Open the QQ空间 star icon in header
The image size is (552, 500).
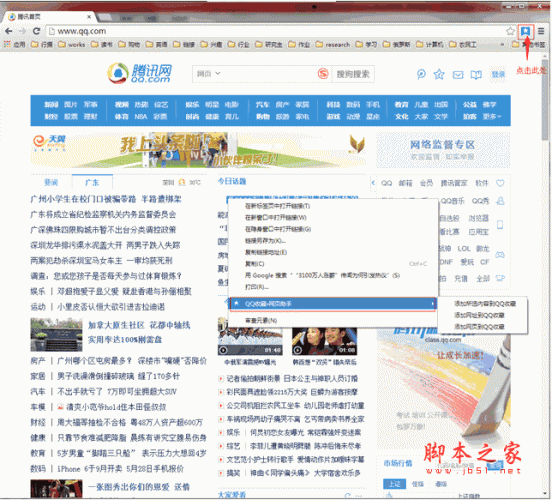439,74
